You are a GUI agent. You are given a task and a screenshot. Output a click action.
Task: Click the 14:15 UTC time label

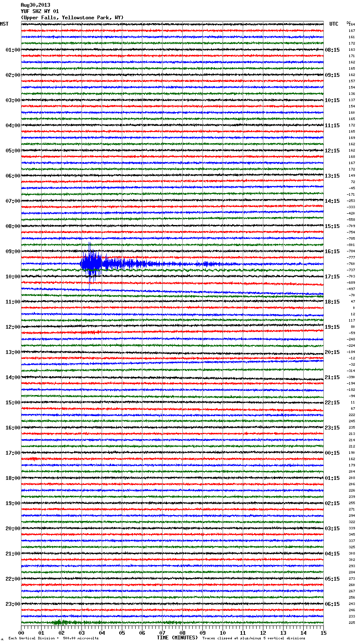pyautogui.click(x=332, y=201)
